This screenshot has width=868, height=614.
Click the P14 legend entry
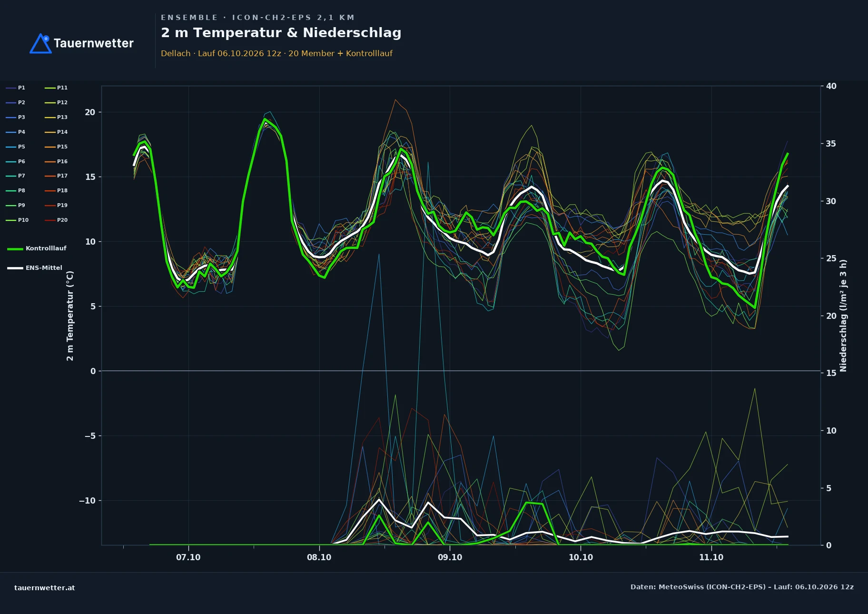(x=56, y=132)
